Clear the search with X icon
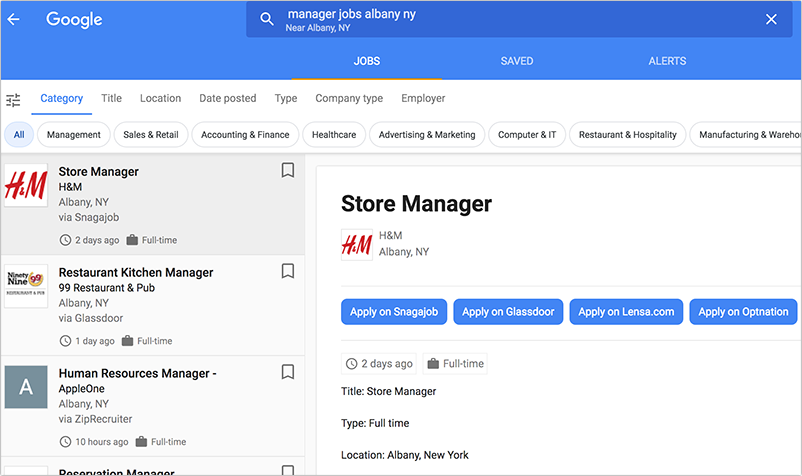 771,19
